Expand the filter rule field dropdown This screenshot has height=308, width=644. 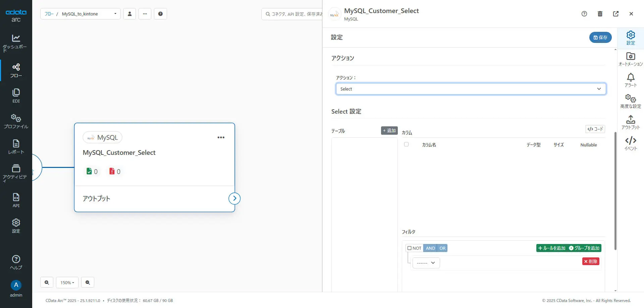[426, 263]
